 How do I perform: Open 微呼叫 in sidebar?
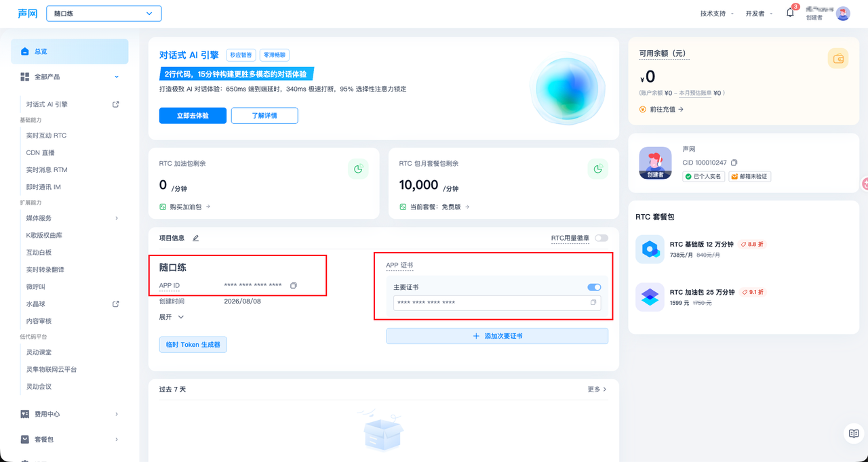pyautogui.click(x=35, y=287)
